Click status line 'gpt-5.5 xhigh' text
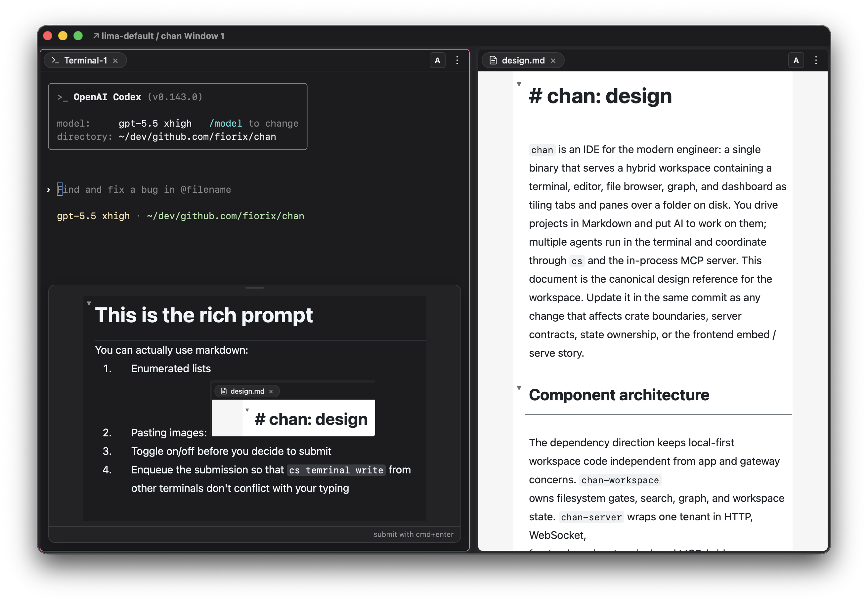This screenshot has width=868, height=603. [93, 216]
